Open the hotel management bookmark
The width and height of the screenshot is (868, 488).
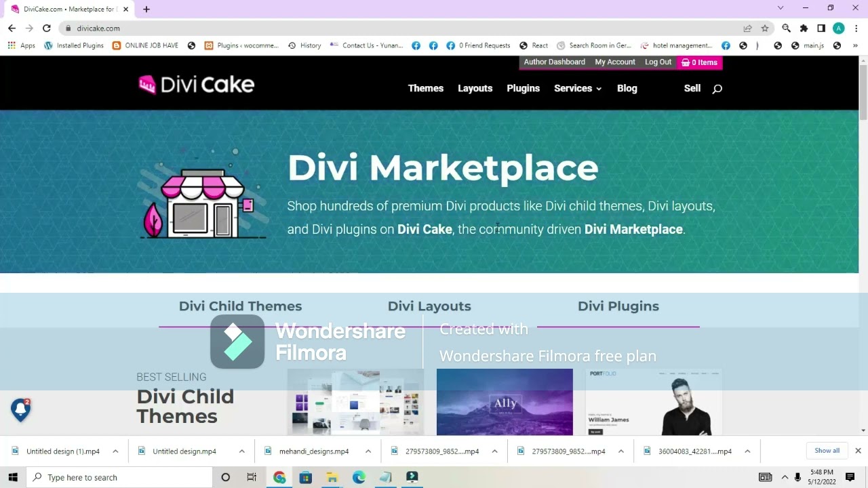[677, 45]
